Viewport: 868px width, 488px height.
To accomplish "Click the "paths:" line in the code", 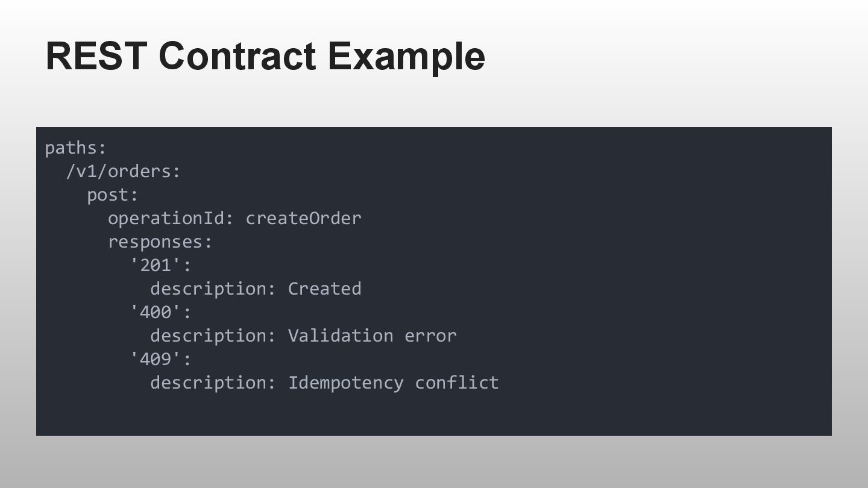I will point(75,148).
